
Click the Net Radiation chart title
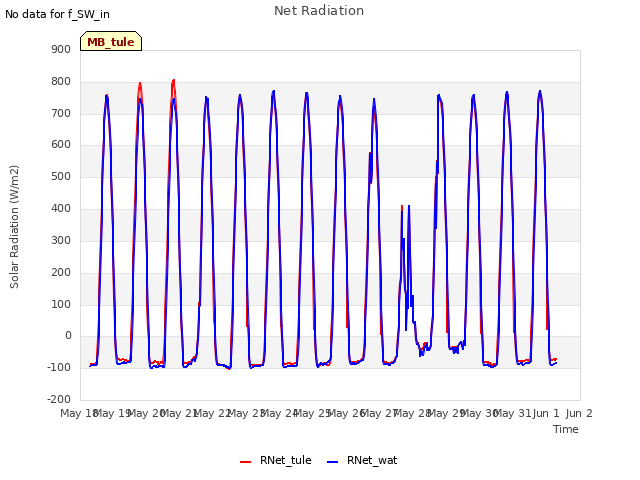[319, 11]
